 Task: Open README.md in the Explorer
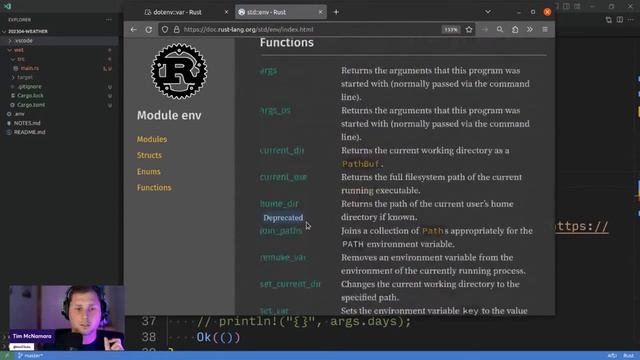coord(29,132)
